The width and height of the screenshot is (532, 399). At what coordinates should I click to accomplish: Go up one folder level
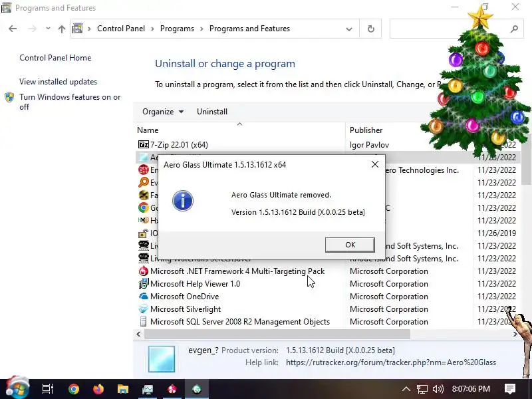pos(61,29)
